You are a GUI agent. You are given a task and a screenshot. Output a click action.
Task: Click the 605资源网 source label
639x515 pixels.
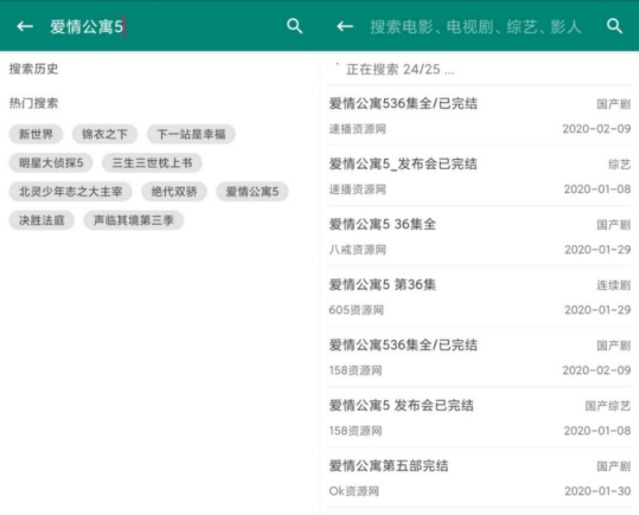[356, 310]
